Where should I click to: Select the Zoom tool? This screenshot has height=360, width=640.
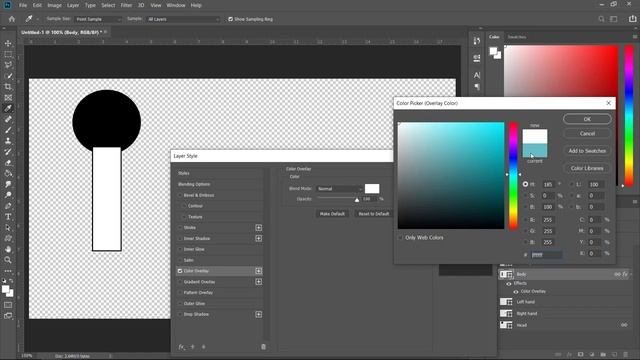click(8, 260)
